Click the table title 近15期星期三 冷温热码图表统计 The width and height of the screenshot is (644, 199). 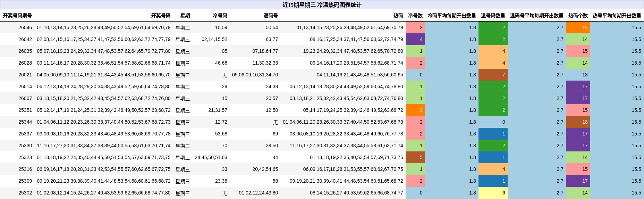coord(322,5)
